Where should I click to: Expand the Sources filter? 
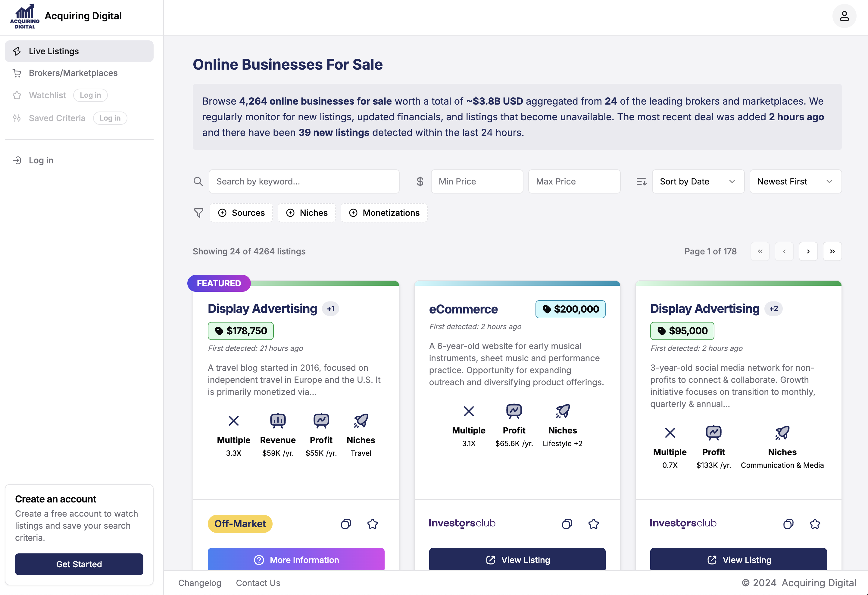241,213
